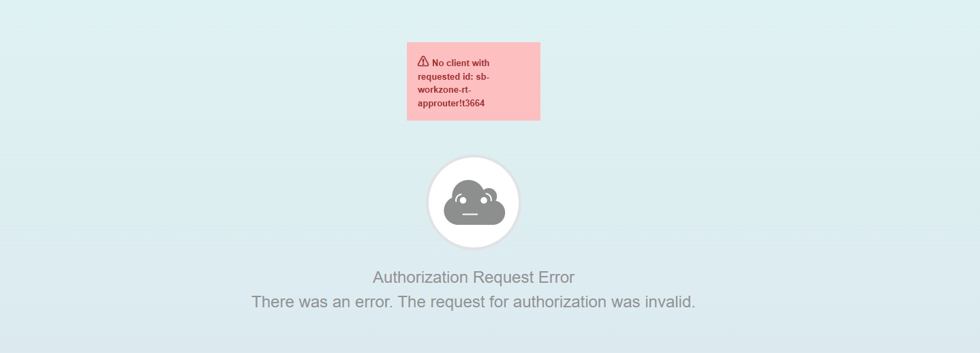
Task: Click the 'There was an error.' sentence
Action: coord(322,302)
